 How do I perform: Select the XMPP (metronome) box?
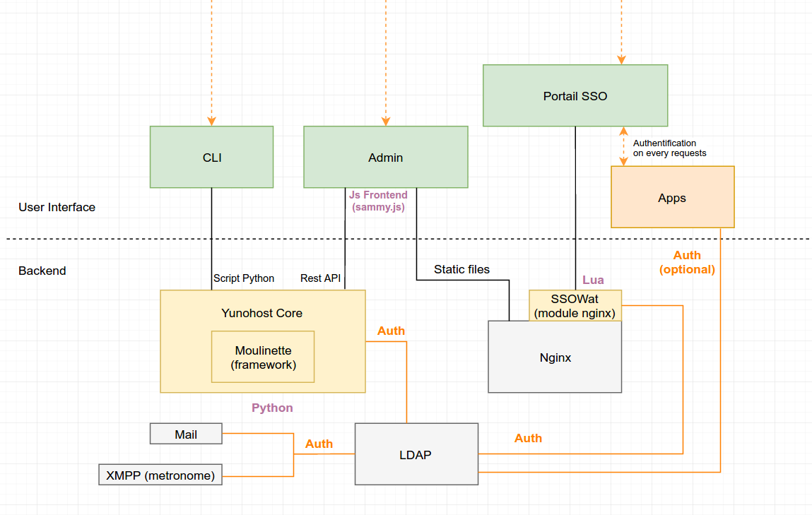pos(160,475)
